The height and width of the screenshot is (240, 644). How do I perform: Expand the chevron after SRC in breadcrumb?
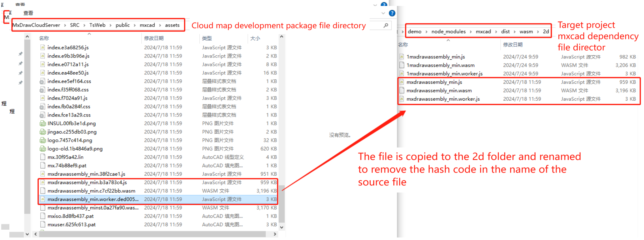pos(84,25)
